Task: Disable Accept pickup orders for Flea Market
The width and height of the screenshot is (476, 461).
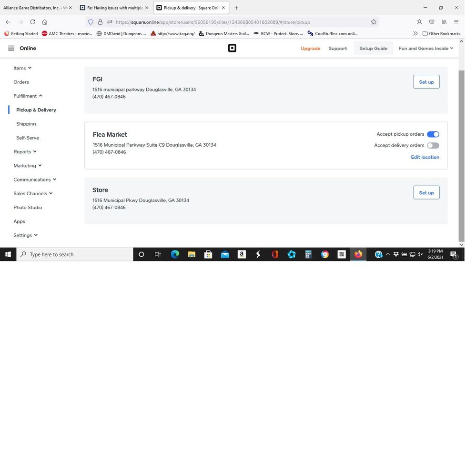Action: pos(433,134)
